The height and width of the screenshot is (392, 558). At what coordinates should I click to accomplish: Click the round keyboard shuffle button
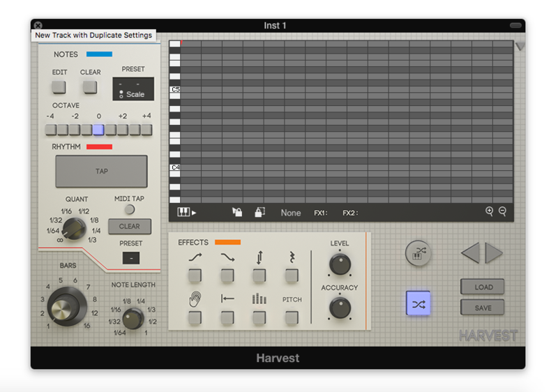(x=418, y=253)
